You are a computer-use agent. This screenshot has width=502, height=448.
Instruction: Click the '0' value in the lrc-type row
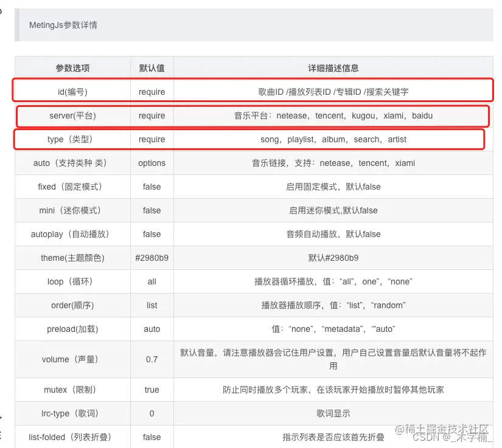pos(152,413)
